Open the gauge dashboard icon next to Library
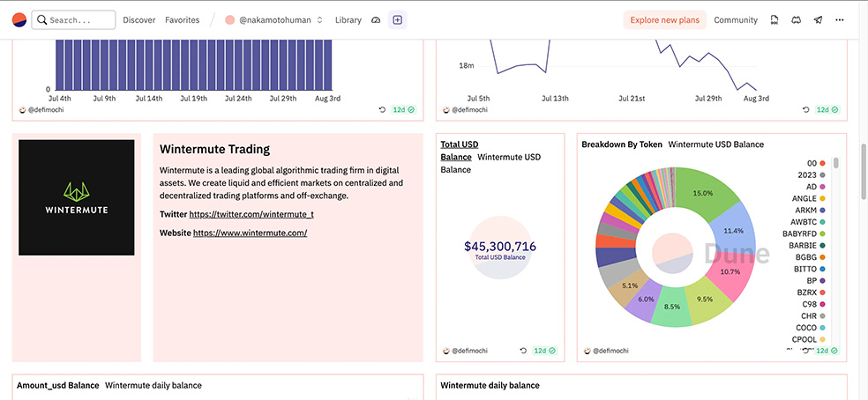The width and height of the screenshot is (868, 400). 376,20
